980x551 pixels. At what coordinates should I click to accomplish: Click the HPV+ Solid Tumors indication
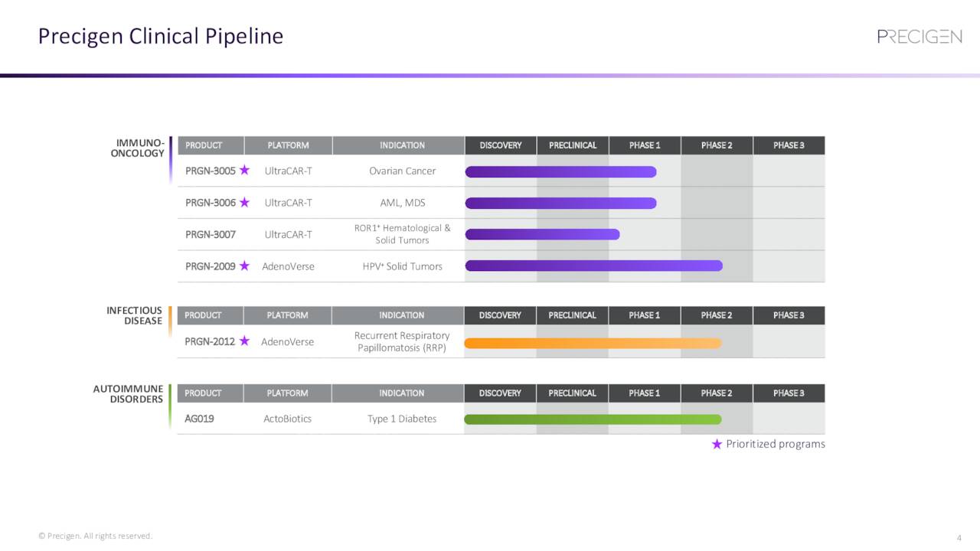[402, 266]
